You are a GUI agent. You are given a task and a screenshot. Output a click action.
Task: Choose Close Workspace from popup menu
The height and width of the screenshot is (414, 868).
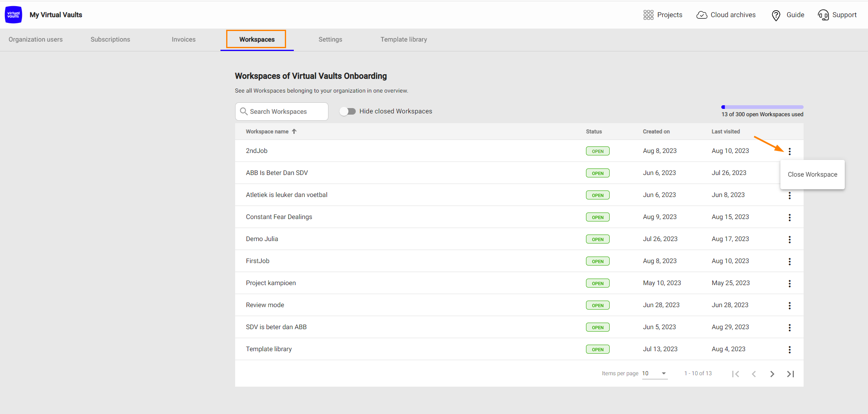[x=813, y=175]
